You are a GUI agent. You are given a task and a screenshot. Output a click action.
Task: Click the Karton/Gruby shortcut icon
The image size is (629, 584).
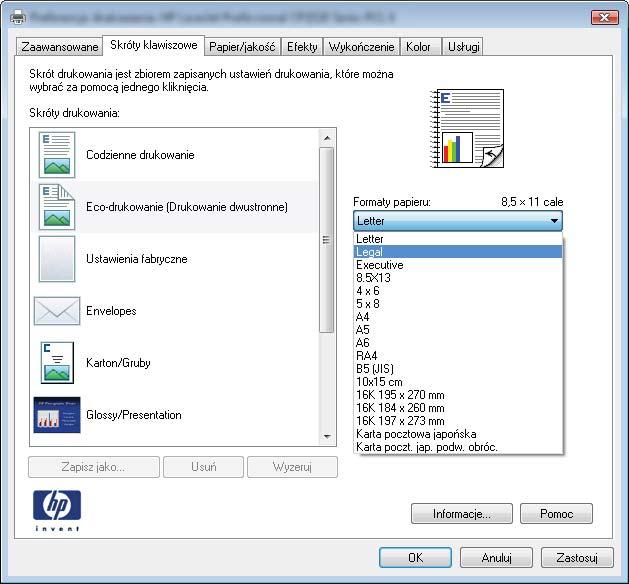(57, 363)
